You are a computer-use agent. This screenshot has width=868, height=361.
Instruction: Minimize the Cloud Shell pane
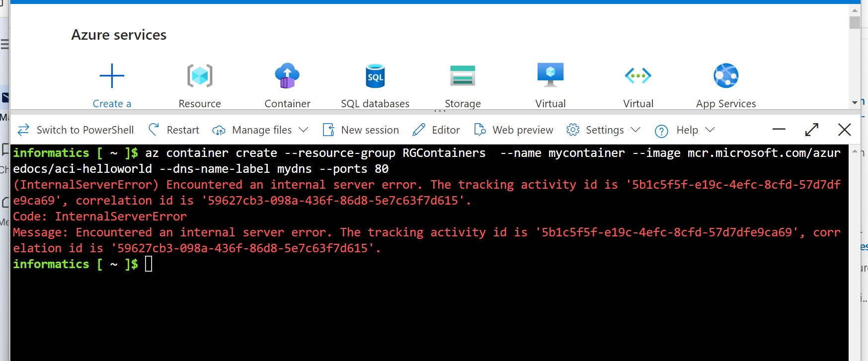[x=779, y=130]
